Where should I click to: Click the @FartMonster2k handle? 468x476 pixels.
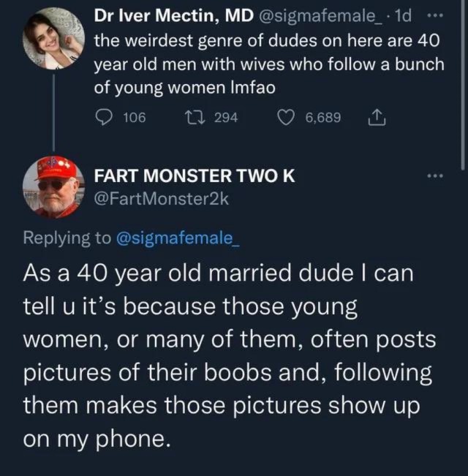(162, 199)
